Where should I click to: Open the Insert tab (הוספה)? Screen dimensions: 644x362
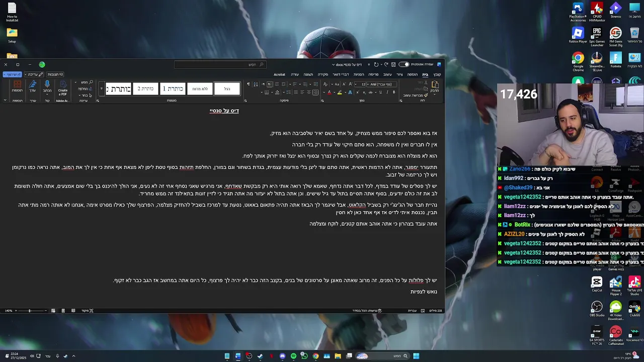pyautogui.click(x=412, y=74)
